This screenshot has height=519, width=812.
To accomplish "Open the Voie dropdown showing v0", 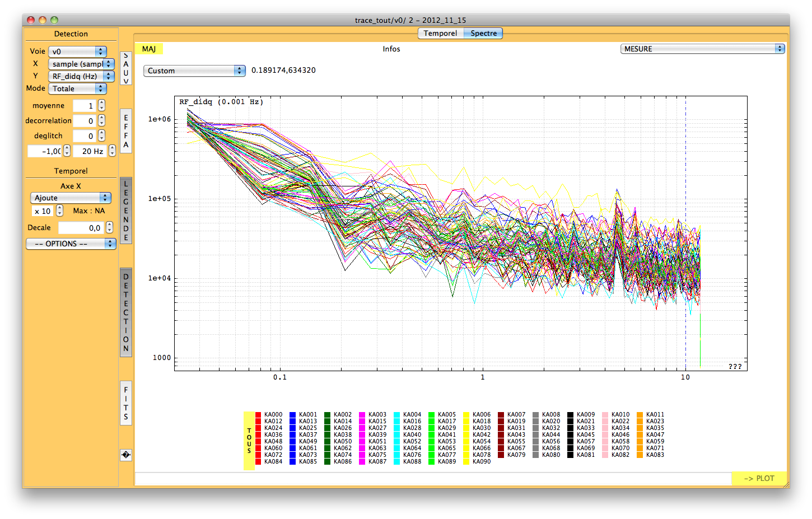I will [77, 52].
